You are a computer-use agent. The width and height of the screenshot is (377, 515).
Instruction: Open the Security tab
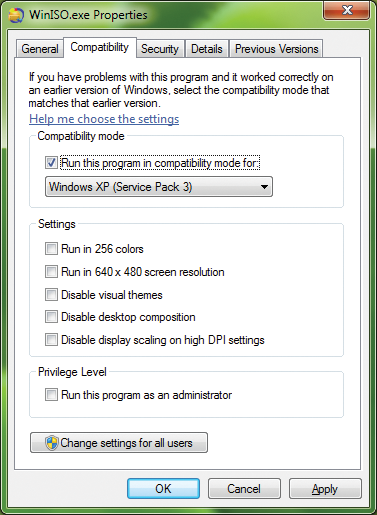[x=160, y=49]
